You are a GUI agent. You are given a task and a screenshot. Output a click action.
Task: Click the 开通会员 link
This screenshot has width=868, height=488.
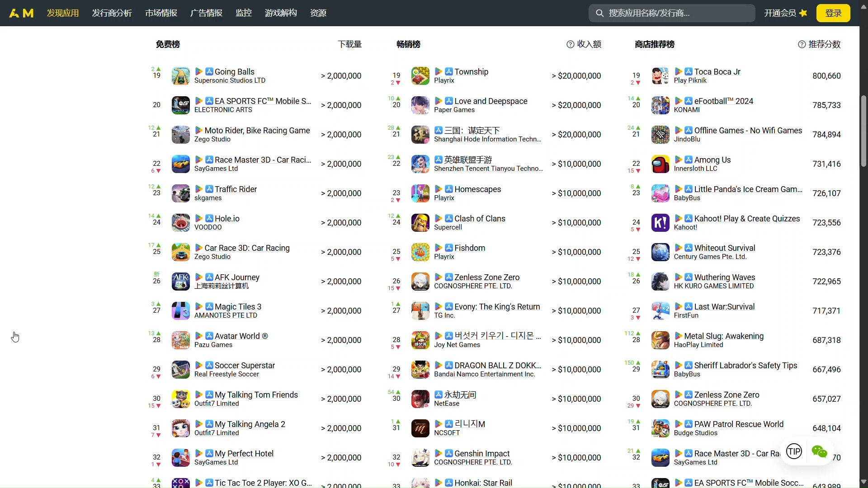(x=780, y=13)
